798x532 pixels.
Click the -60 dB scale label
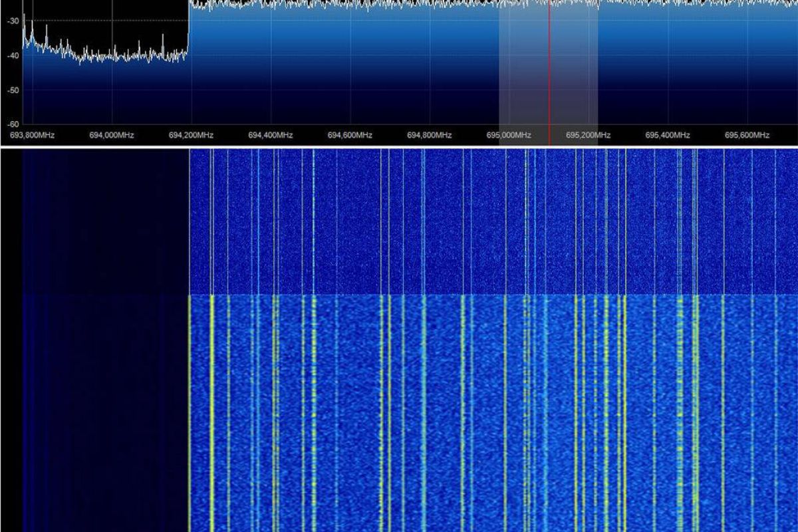[x=13, y=124]
